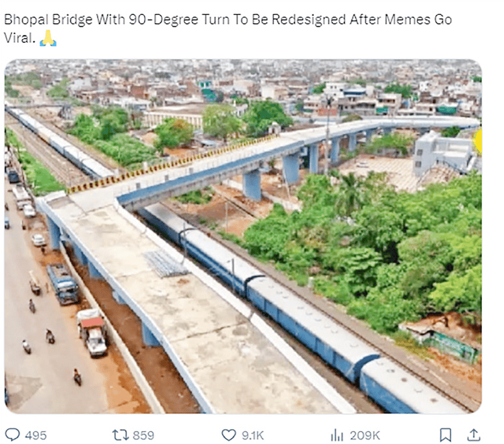Viewport: 504px width, 444px height.
Task: Click the 209K views count
Action: [364, 435]
